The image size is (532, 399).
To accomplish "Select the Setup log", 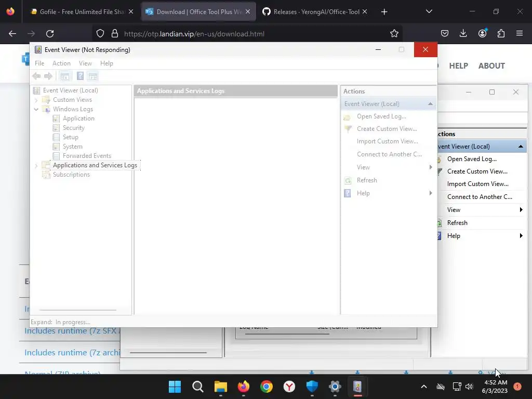I will click(71, 137).
